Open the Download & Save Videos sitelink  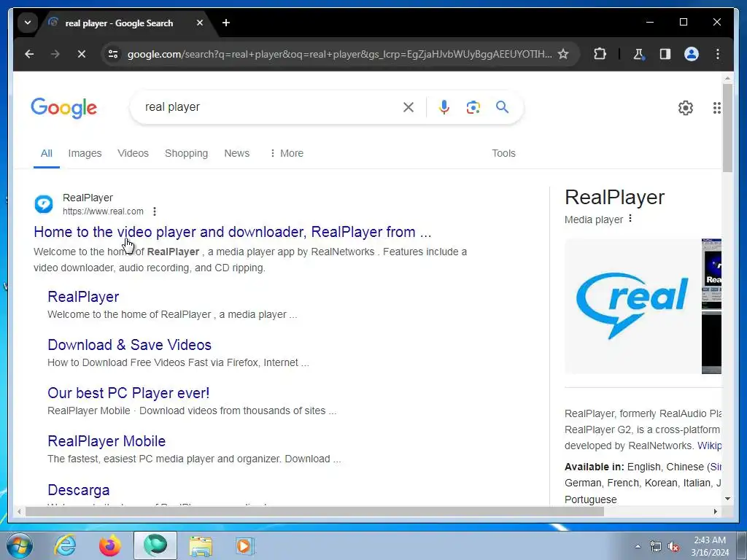point(130,345)
